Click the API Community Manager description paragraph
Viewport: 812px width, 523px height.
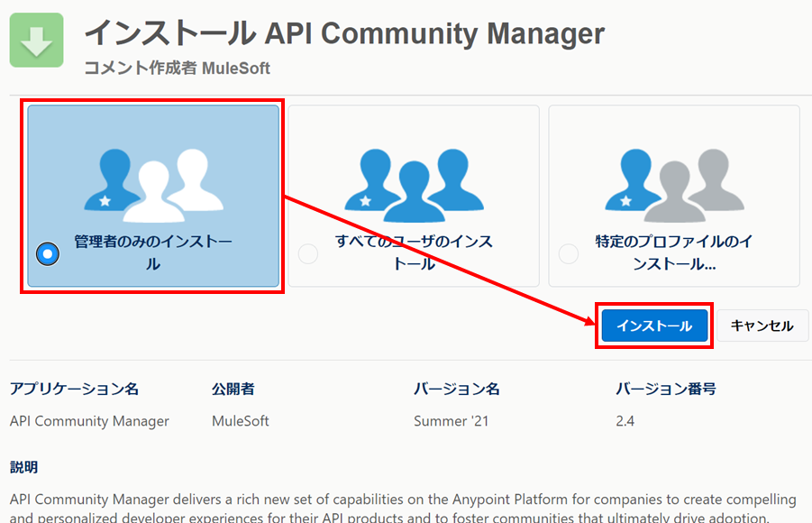403,508
